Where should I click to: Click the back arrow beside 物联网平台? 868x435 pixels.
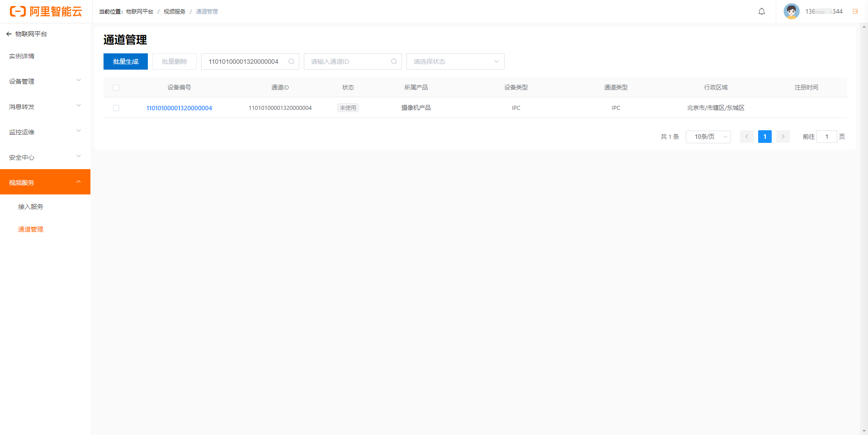coord(9,34)
